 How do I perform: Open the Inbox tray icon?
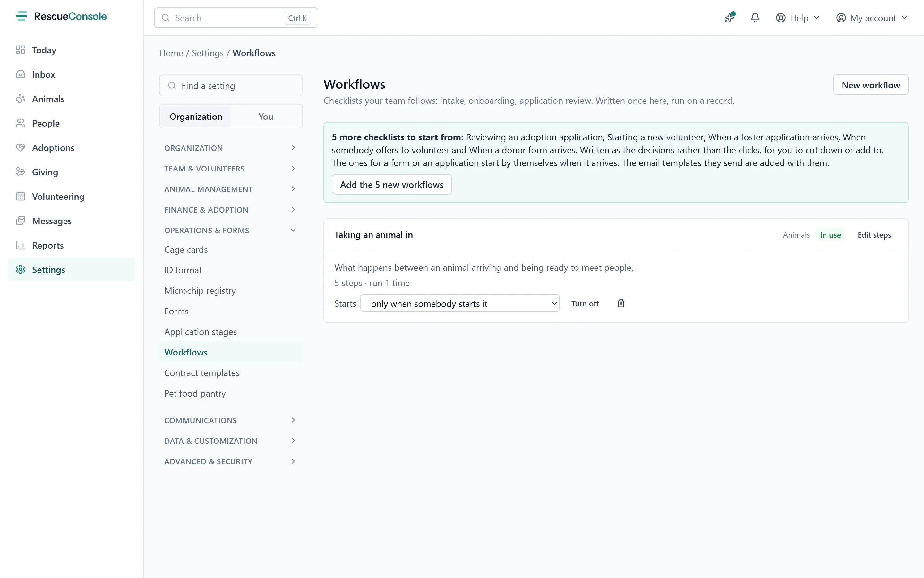click(21, 74)
